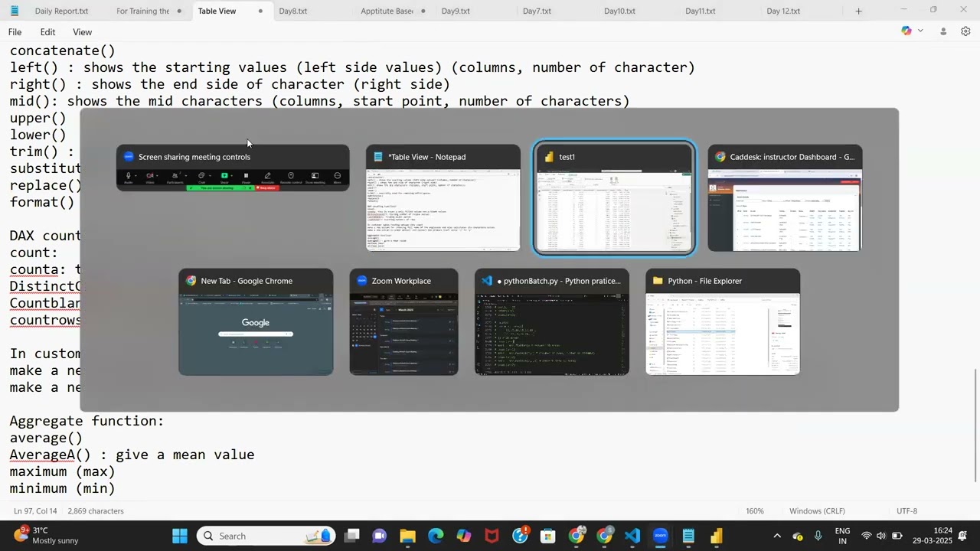
Task: Click the 160% zoom level in status bar
Action: click(x=755, y=510)
